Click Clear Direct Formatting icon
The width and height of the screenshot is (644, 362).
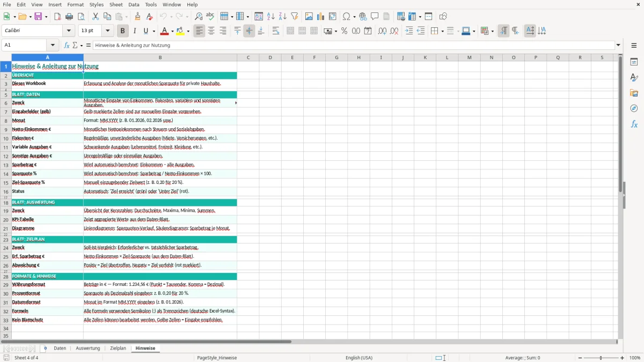[x=149, y=17]
